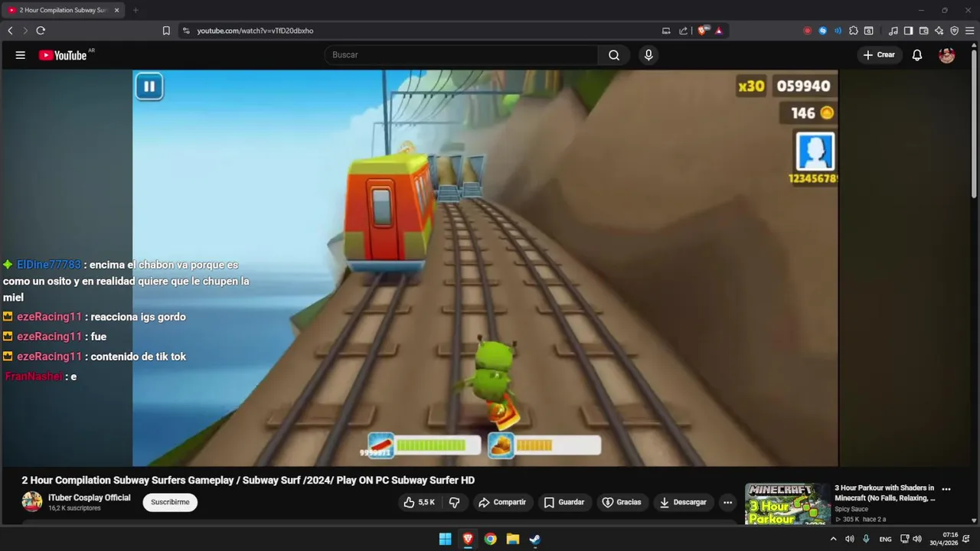Screen dimensions: 980x551
Task: Click Brave icon in the taskbar
Action: pos(468,539)
